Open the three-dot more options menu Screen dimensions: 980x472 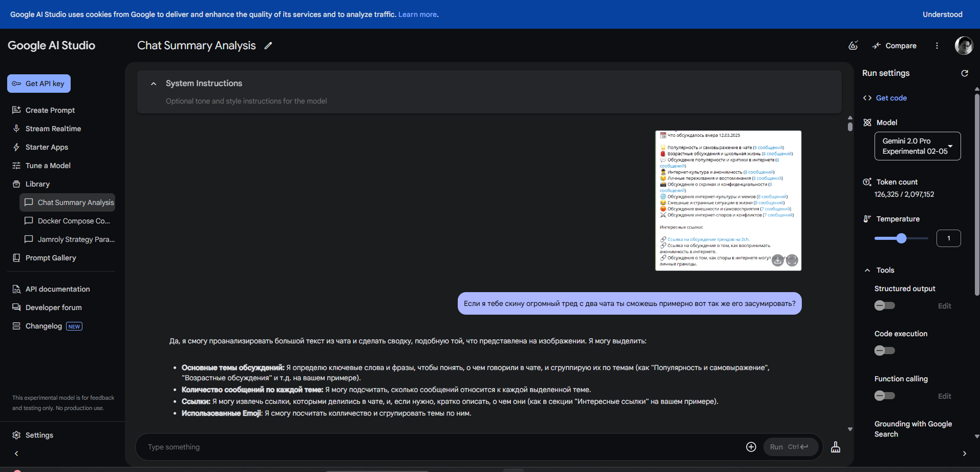point(937,46)
